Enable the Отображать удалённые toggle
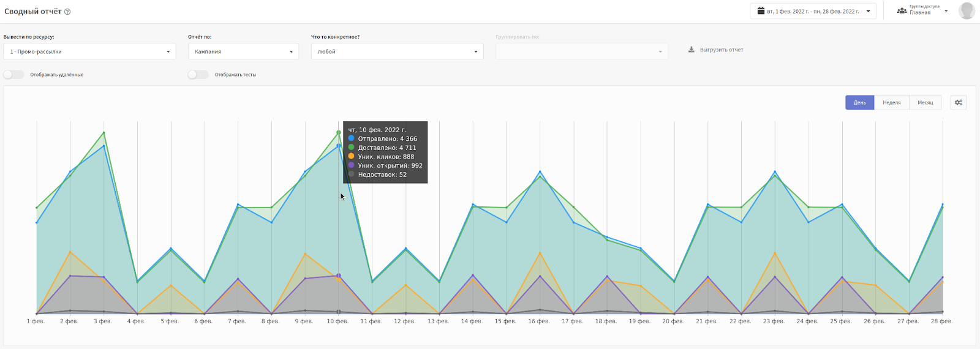 point(13,75)
